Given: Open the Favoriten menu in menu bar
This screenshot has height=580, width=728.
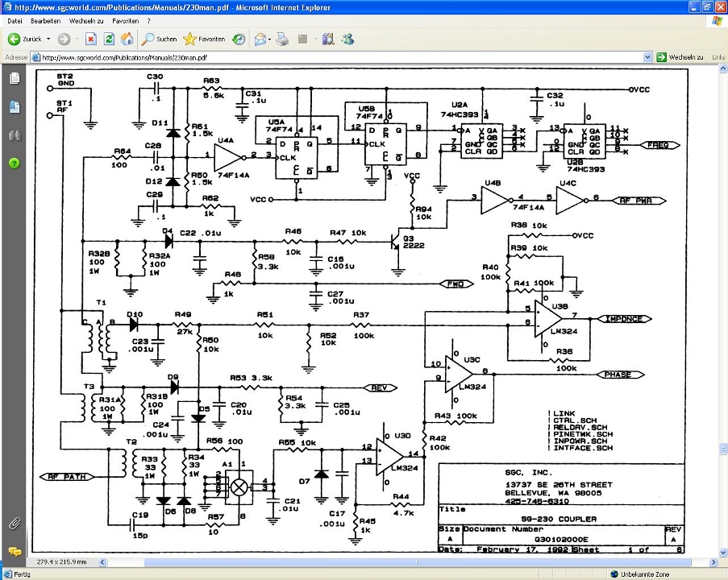Looking at the screenshot, I should (125, 20).
